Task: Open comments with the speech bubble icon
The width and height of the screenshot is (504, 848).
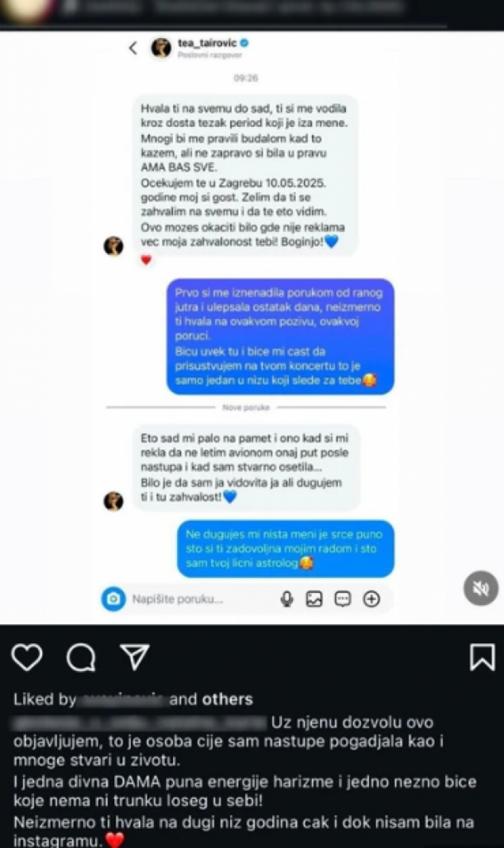Action: 81,657
